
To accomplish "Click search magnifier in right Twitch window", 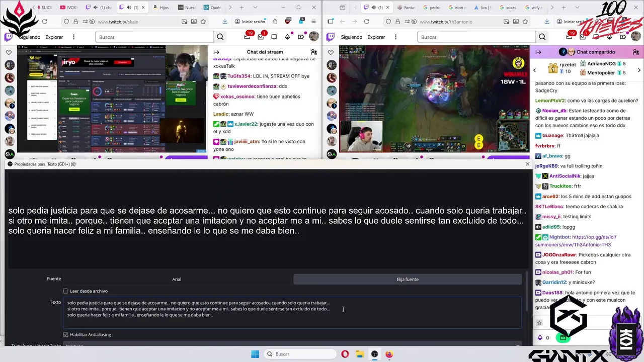I will (x=542, y=37).
